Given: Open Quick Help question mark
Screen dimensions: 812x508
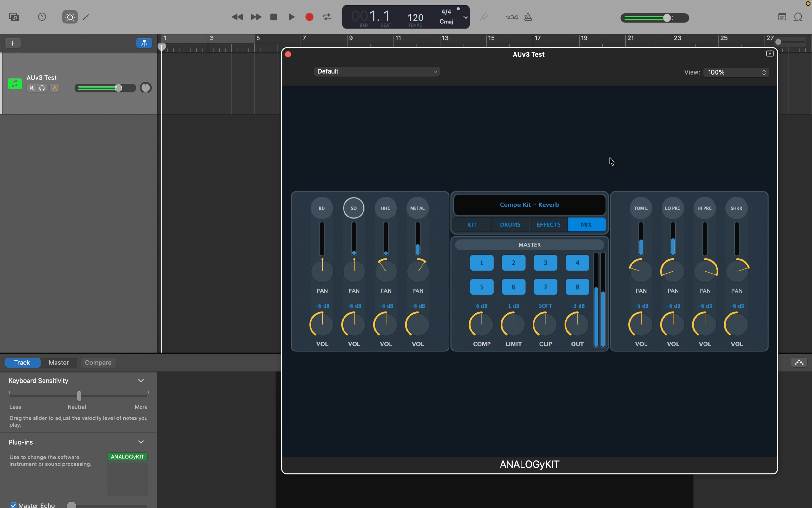Looking at the screenshot, I should coord(42,17).
